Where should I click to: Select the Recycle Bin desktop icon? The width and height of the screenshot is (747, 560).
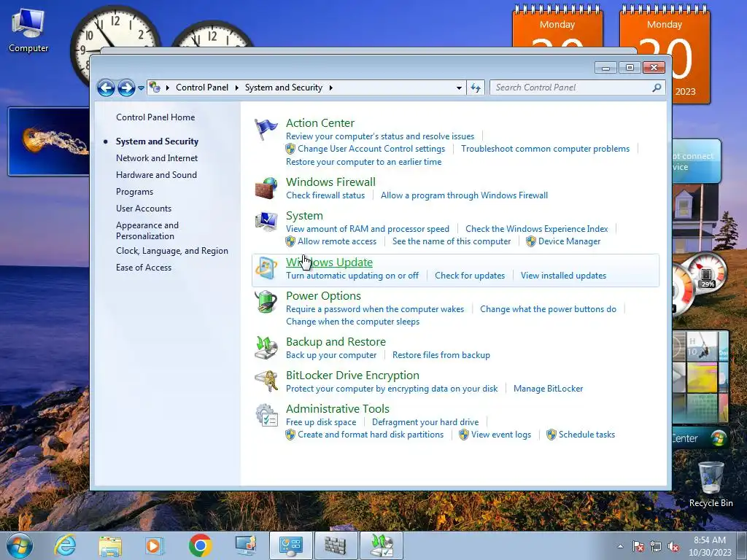tap(711, 484)
